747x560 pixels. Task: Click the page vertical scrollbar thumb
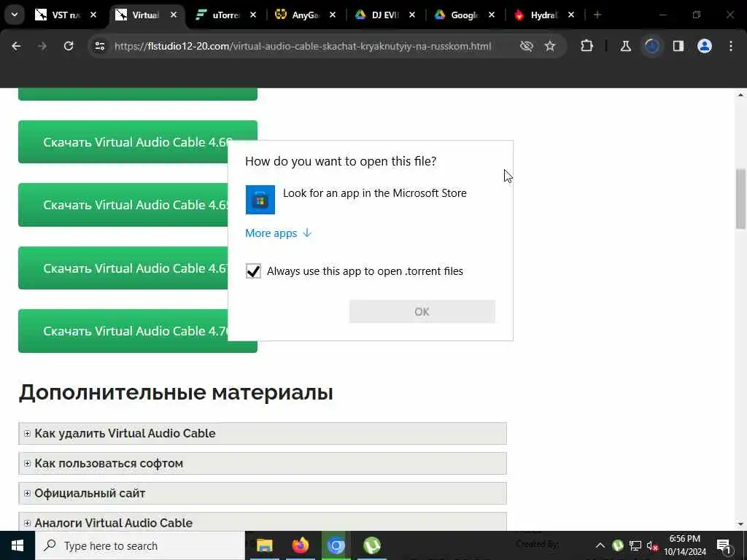pos(740,199)
